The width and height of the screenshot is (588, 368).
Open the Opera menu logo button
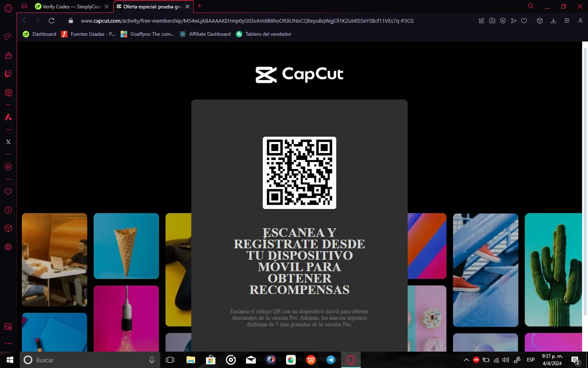pyautogui.click(x=8, y=8)
